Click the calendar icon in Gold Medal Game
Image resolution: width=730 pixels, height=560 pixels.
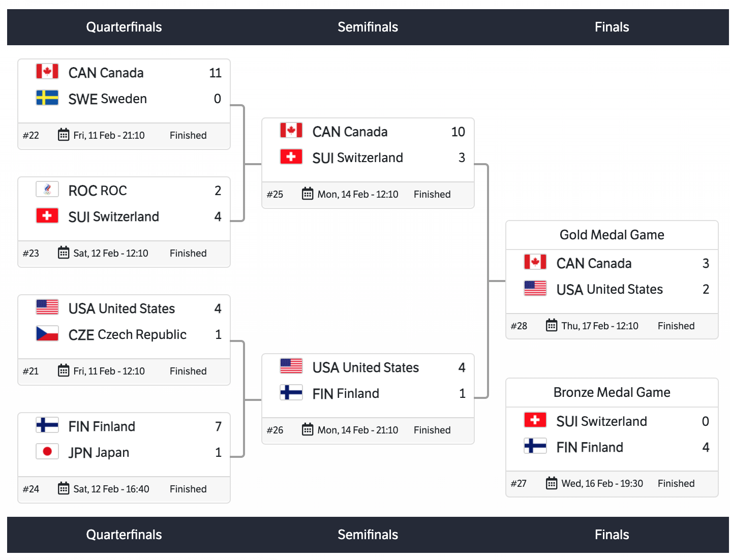tap(552, 325)
